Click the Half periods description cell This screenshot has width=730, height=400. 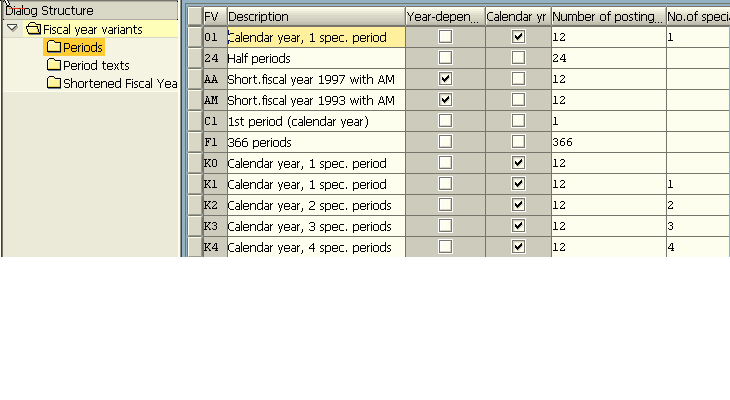coord(316,58)
